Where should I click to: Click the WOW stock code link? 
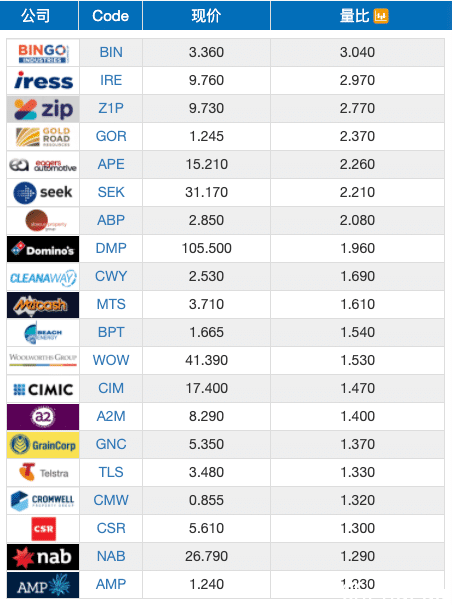coord(111,360)
